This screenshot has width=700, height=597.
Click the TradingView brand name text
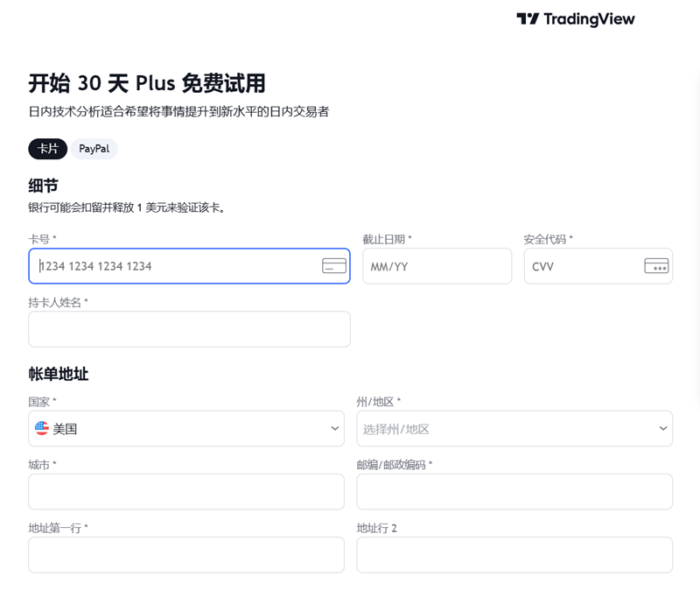pyautogui.click(x=589, y=19)
